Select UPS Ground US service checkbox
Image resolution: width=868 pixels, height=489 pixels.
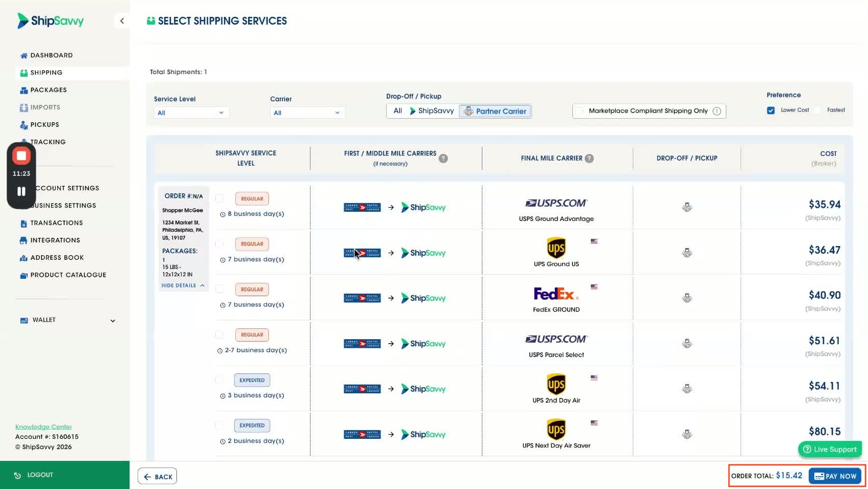[x=219, y=244]
